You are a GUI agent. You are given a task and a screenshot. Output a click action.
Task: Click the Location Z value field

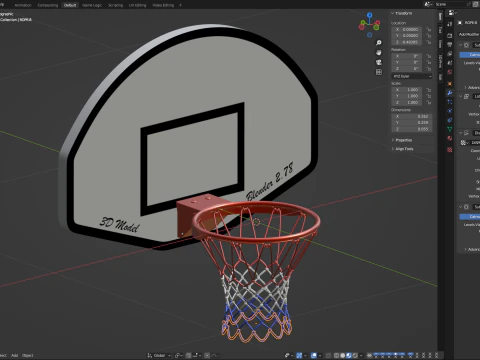pos(407,42)
